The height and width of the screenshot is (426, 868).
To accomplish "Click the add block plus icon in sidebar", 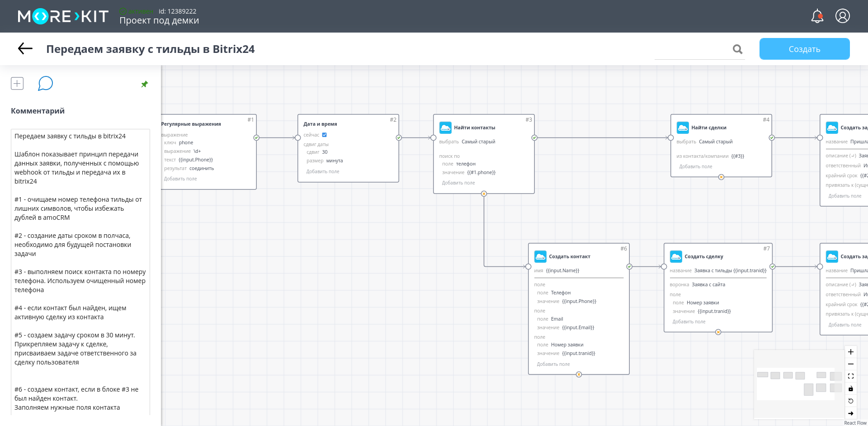I will [x=17, y=84].
